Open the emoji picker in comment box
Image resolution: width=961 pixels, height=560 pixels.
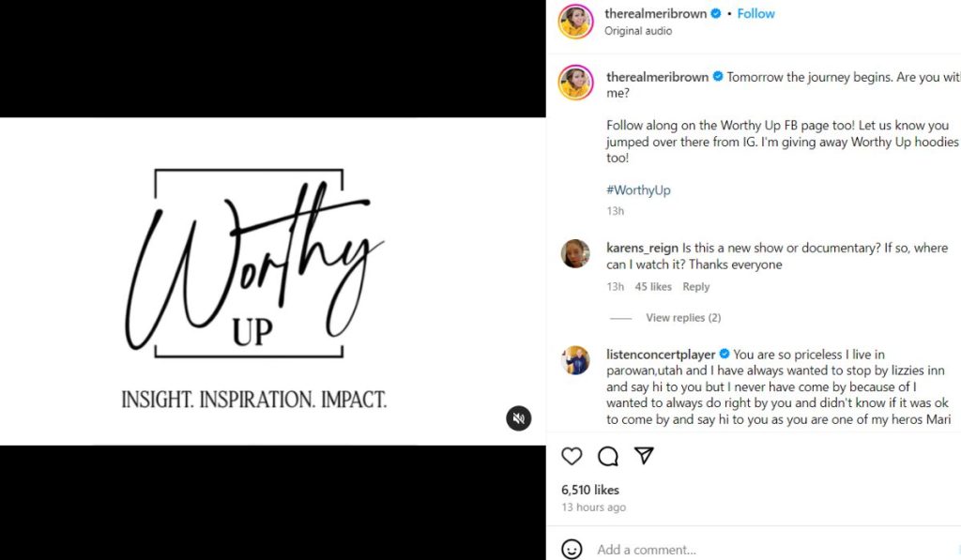pos(572,550)
